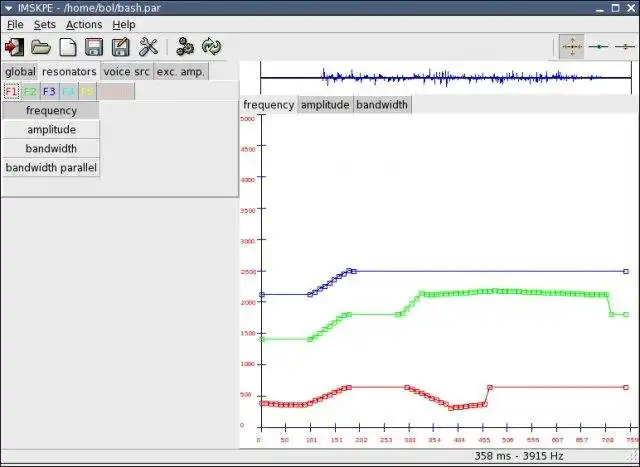The width and height of the screenshot is (640, 467).
Task: Click the window resize grip beside the status bar
Action: (x=633, y=458)
